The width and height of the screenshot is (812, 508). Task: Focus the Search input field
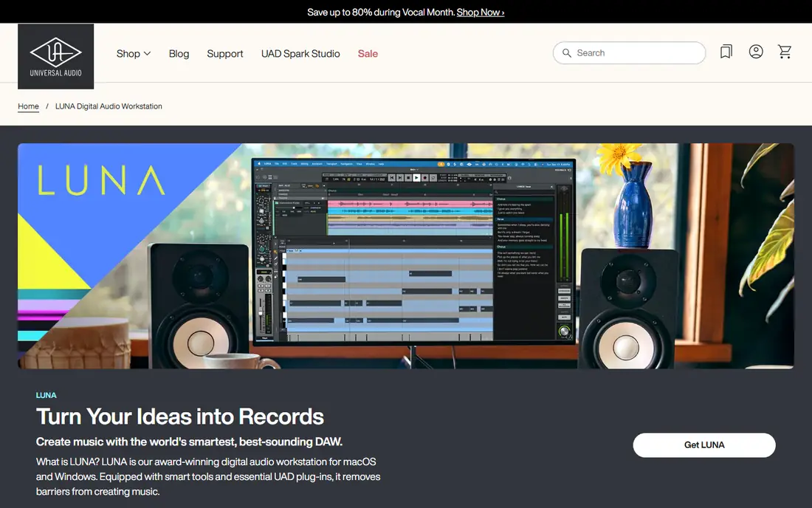tap(629, 53)
